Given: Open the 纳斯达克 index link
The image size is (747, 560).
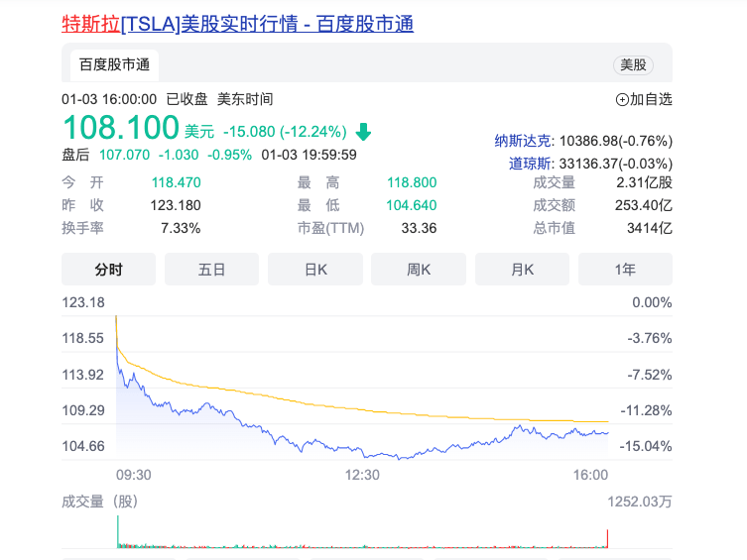Looking at the screenshot, I should click(523, 141).
